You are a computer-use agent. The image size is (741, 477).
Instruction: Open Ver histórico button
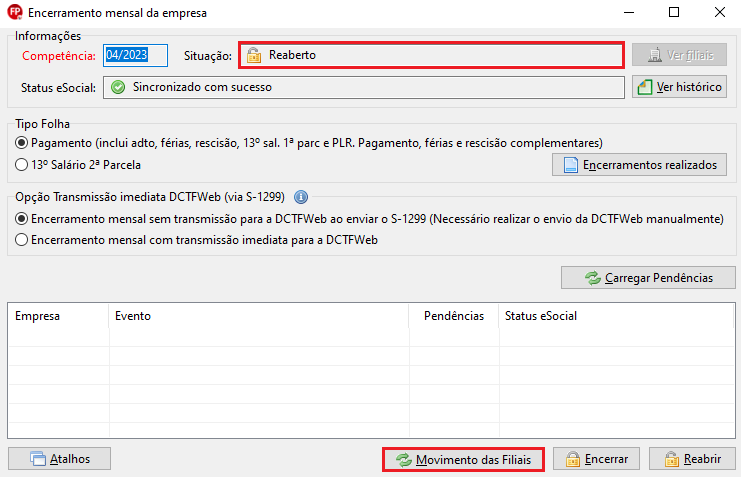(x=680, y=87)
